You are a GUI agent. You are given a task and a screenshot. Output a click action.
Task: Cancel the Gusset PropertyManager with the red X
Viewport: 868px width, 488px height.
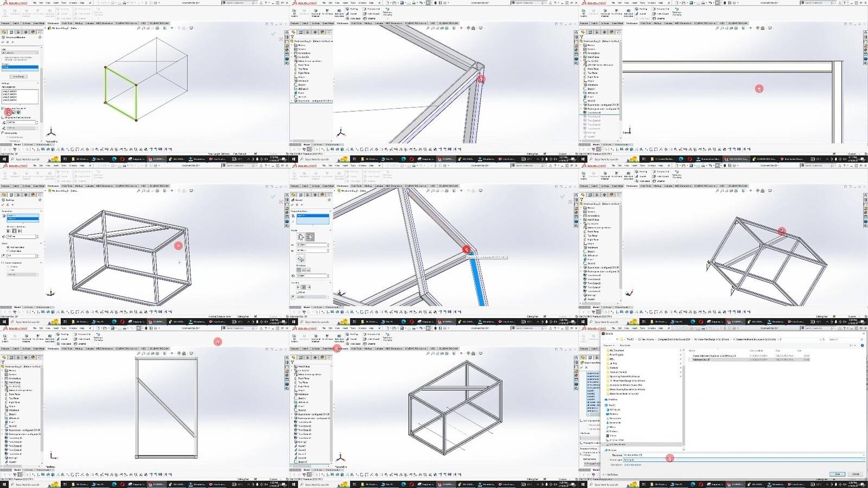tap(297, 205)
